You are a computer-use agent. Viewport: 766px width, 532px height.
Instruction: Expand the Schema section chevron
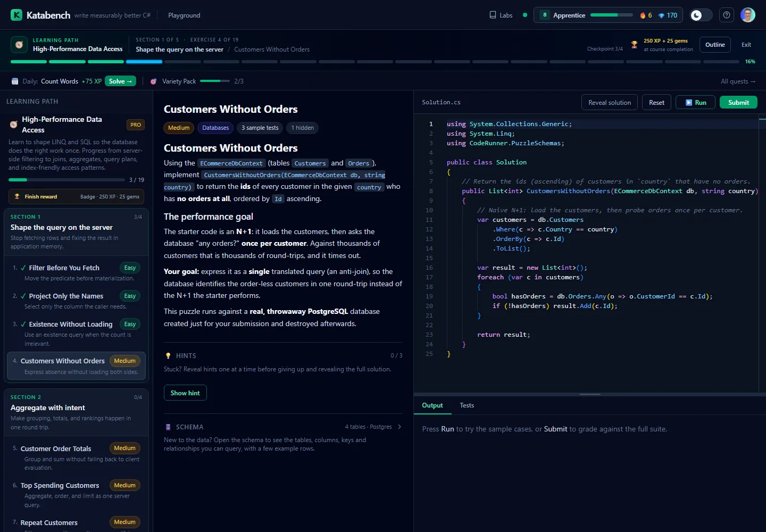(399, 427)
